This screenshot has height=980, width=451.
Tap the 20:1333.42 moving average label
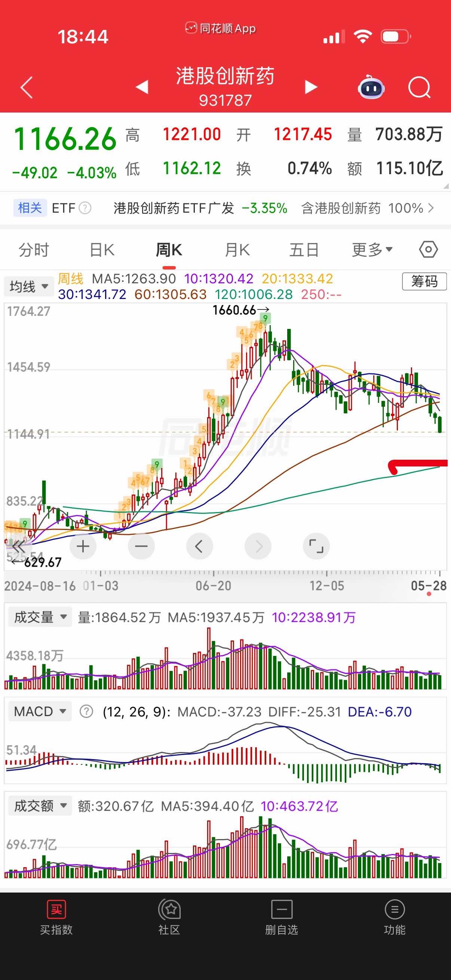(297, 279)
